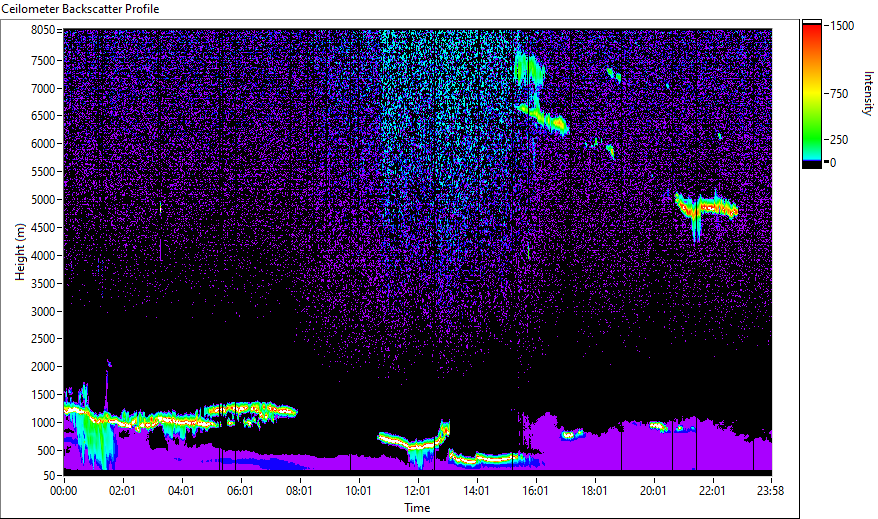Click the 20:01 time axis label
Screen dimensions: 878x519
[653, 491]
